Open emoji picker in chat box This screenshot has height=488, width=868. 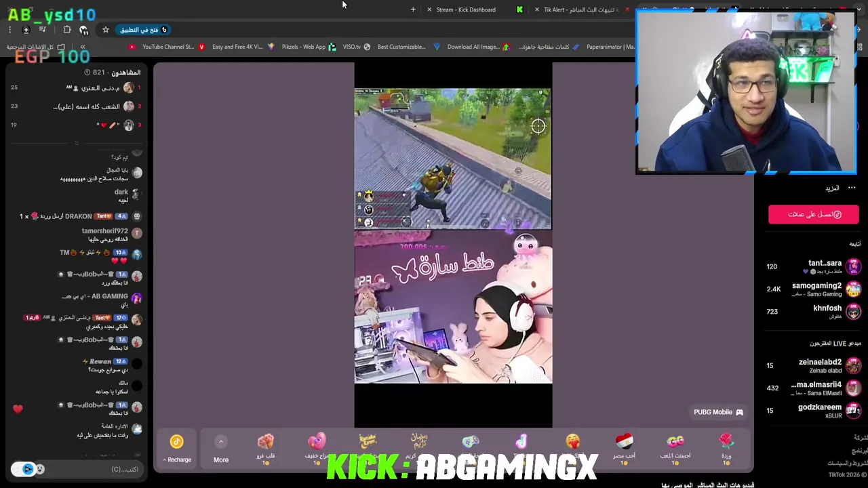coord(40,469)
